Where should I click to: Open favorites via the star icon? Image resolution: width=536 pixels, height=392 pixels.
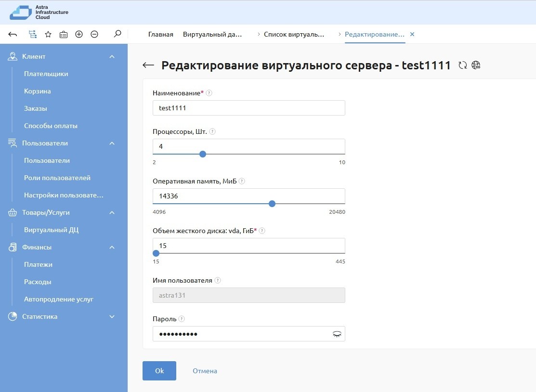(x=48, y=34)
